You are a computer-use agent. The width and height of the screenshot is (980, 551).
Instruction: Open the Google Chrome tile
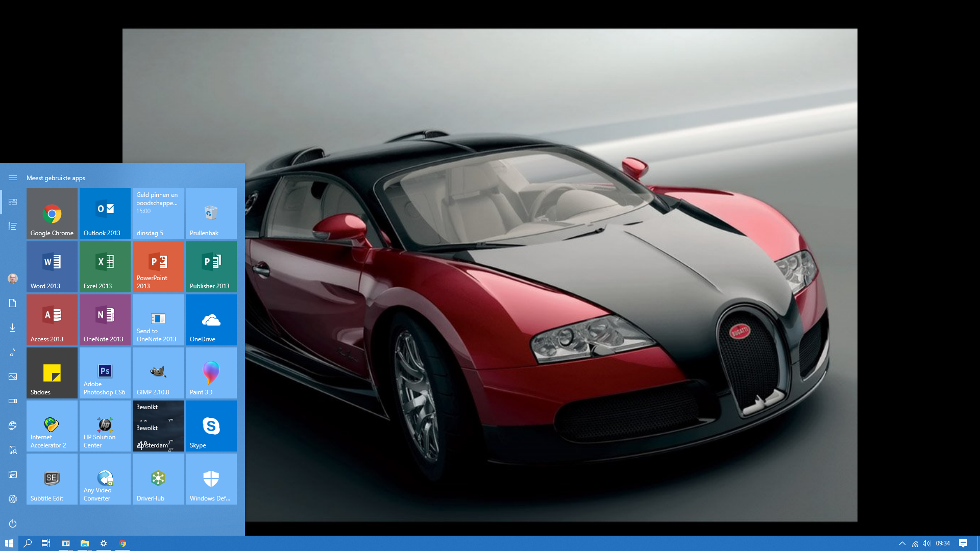(52, 214)
